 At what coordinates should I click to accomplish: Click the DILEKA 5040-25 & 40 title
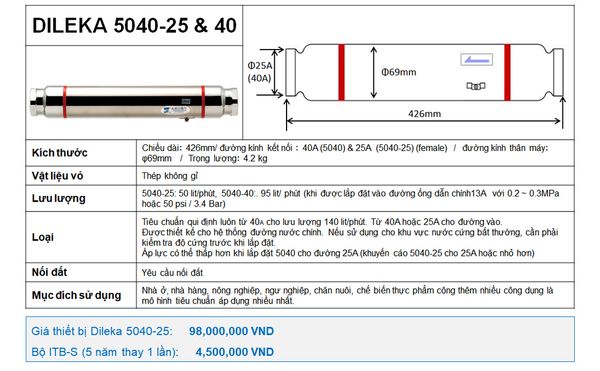click(134, 26)
